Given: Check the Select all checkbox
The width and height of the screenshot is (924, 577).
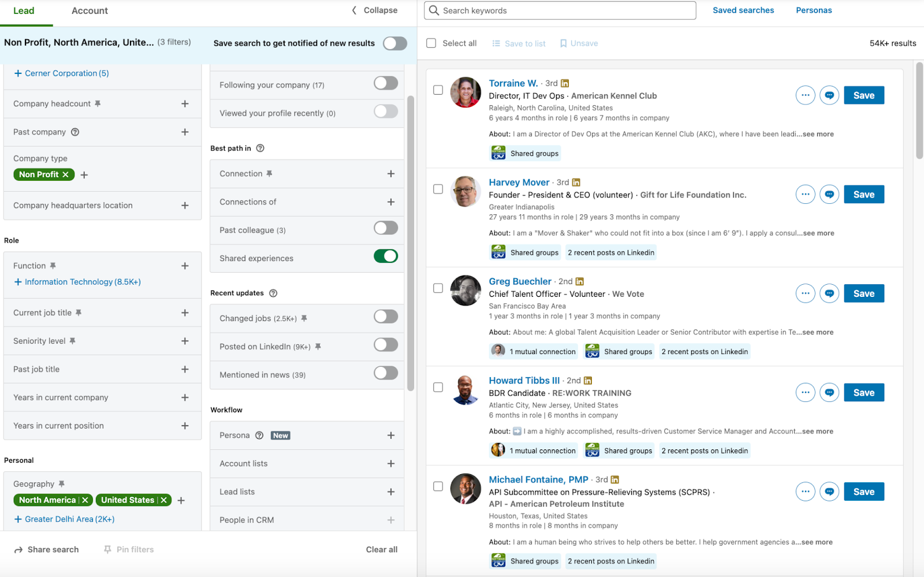Looking at the screenshot, I should [x=431, y=43].
